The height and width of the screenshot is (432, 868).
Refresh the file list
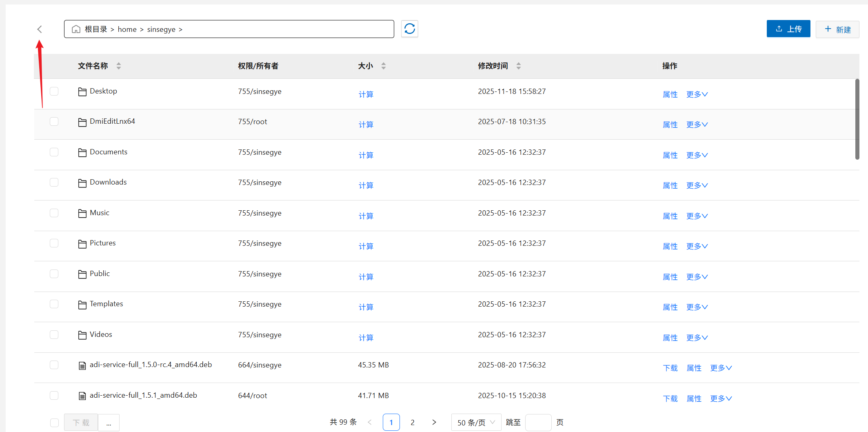click(409, 29)
